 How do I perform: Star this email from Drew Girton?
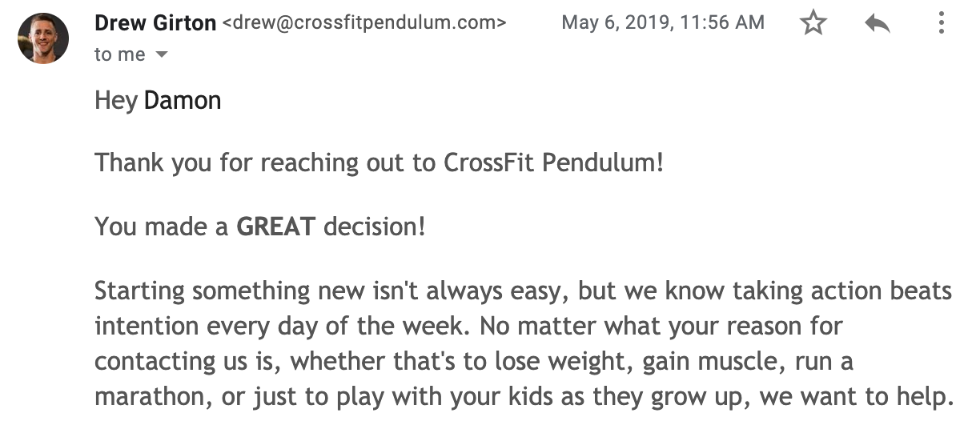pos(813,23)
